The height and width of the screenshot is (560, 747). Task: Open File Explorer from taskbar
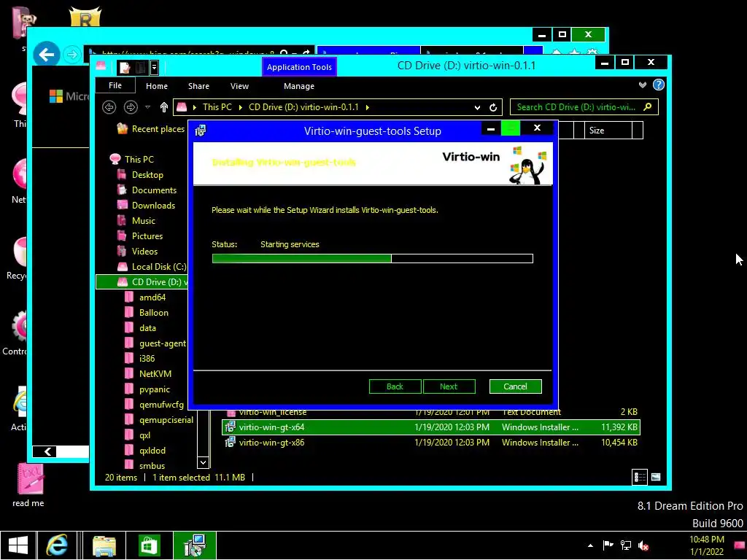click(x=104, y=545)
